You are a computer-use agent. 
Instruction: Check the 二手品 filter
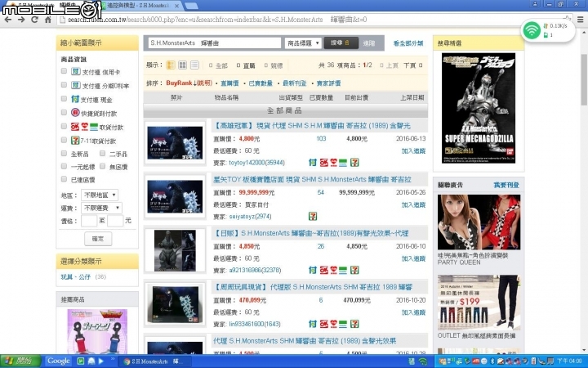coord(102,153)
